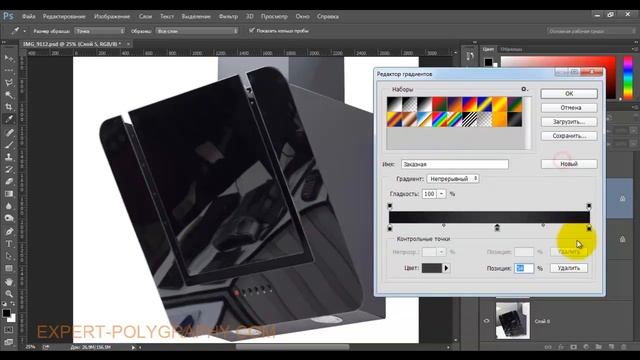The image size is (640, 360).
Task: Open the Размер образца dropdown
Action: coord(100,31)
